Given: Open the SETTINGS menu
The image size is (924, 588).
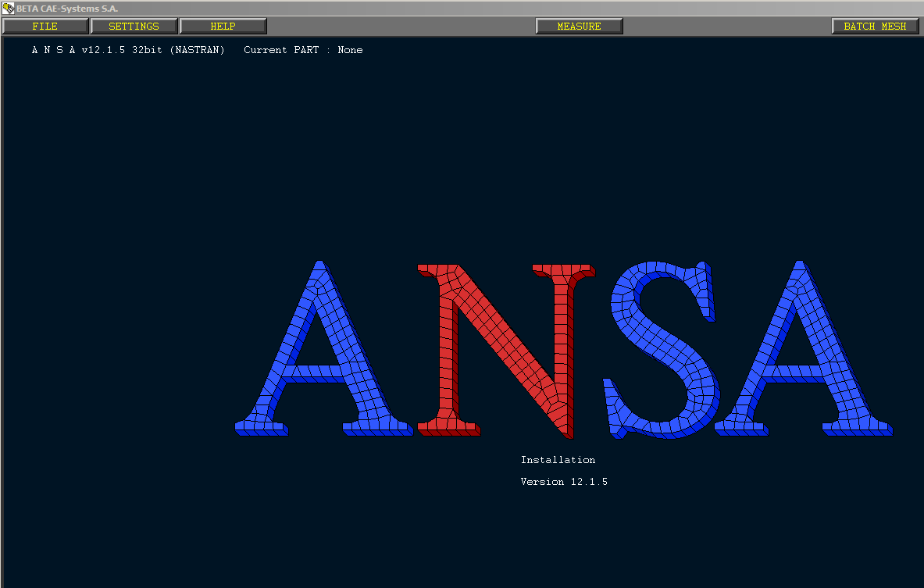Looking at the screenshot, I should (134, 26).
